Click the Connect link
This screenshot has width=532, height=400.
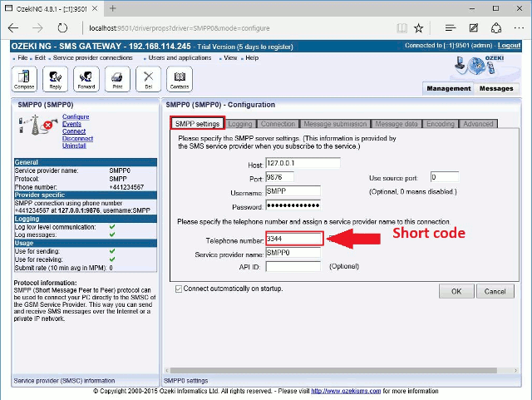pos(74,131)
